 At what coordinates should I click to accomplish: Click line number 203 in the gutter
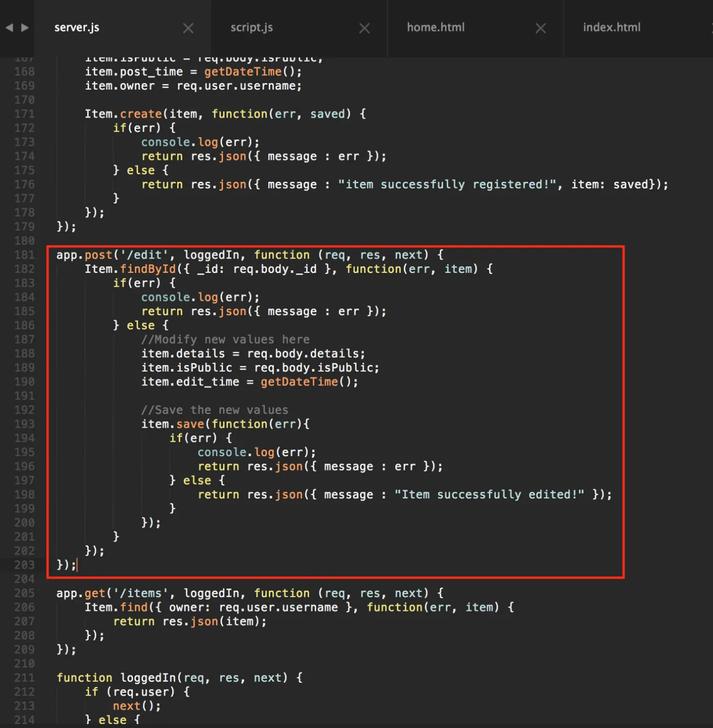[x=24, y=565]
